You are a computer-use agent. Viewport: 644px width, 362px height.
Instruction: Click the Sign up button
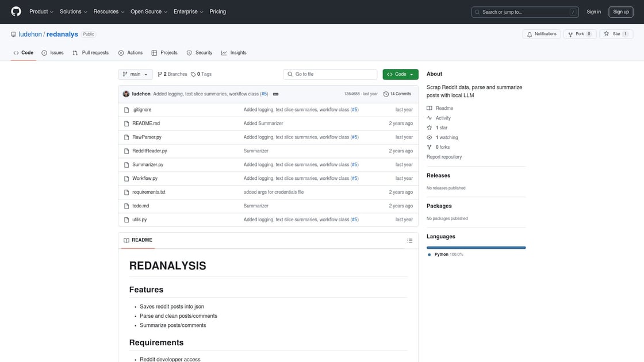(620, 12)
